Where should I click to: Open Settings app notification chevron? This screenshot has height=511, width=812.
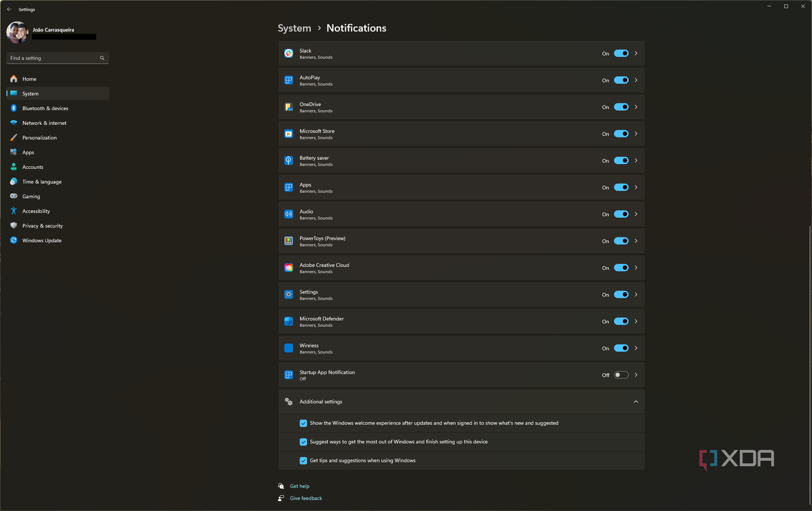(x=636, y=294)
